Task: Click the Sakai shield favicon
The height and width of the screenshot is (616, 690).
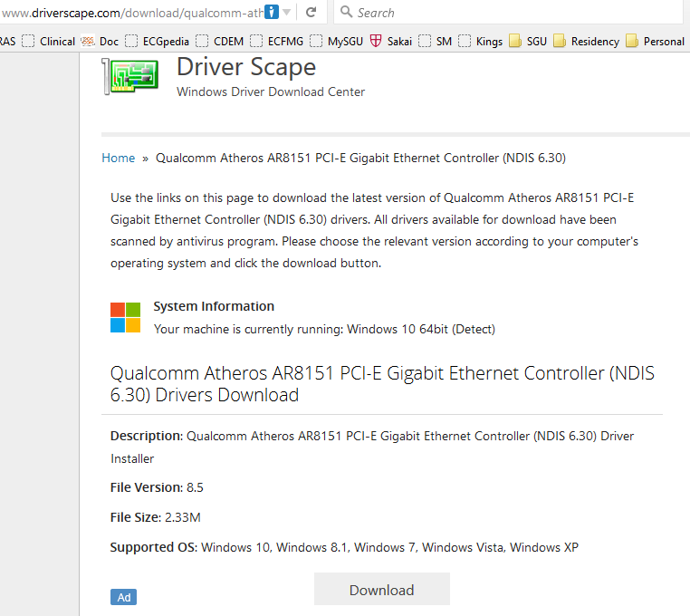Action: [x=376, y=41]
